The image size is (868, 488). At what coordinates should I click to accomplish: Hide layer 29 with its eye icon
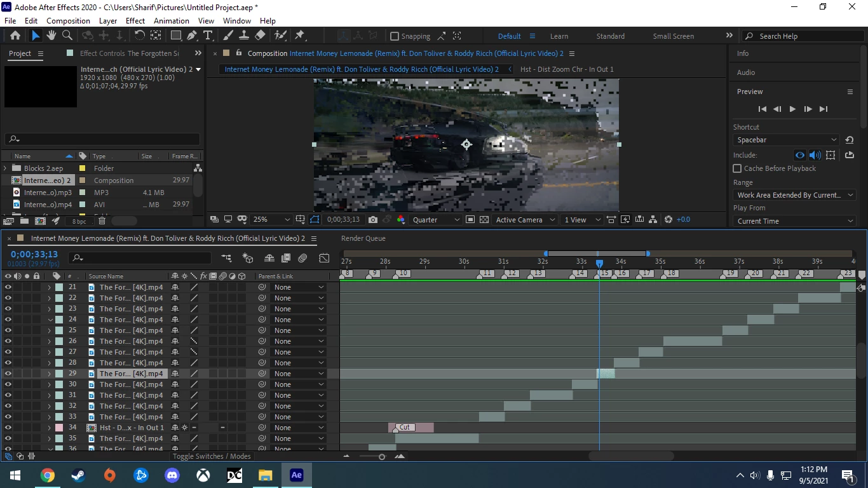8,374
